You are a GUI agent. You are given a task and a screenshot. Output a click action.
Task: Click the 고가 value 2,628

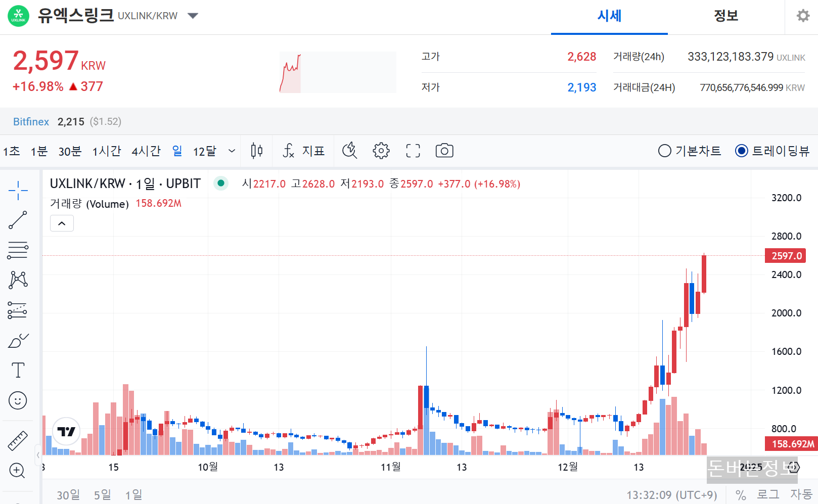tap(581, 57)
